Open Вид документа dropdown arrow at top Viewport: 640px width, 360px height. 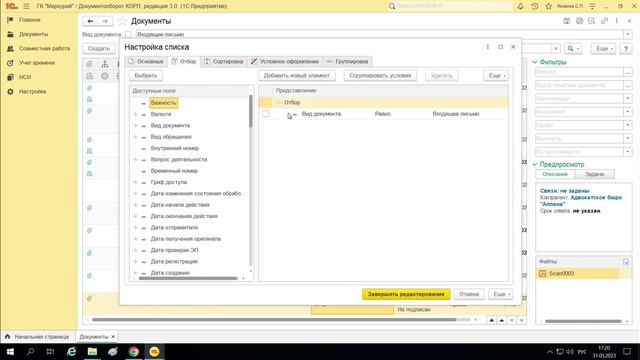[x=627, y=34]
